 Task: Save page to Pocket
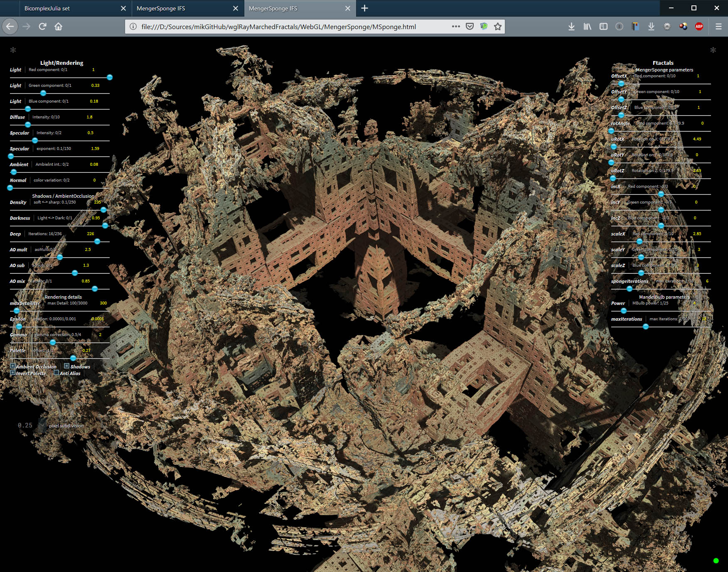coord(470,27)
